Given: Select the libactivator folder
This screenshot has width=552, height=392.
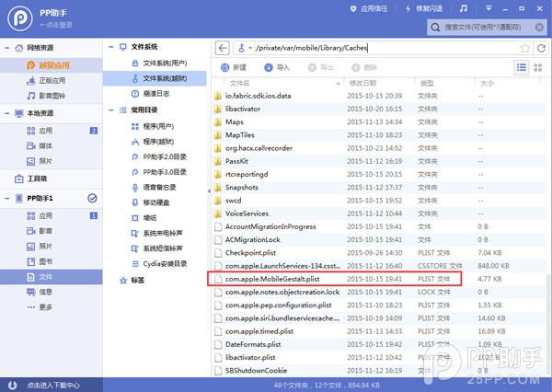Looking at the screenshot, I should [376, 109].
